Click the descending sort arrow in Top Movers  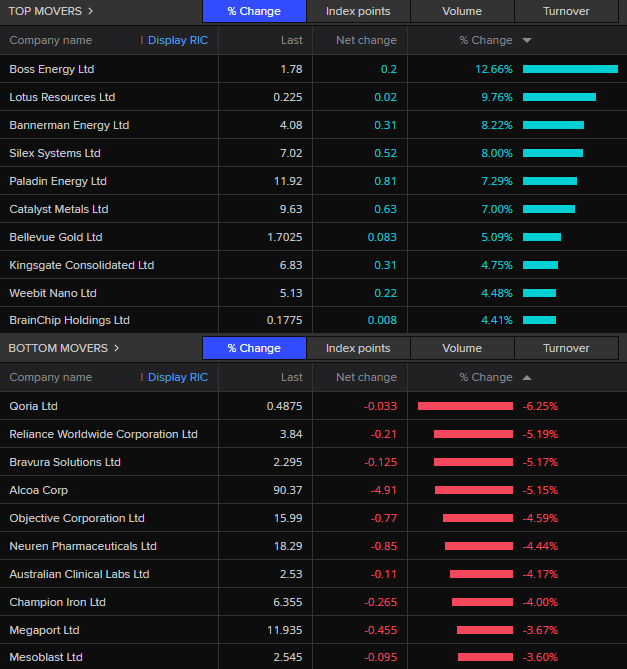coord(527,41)
